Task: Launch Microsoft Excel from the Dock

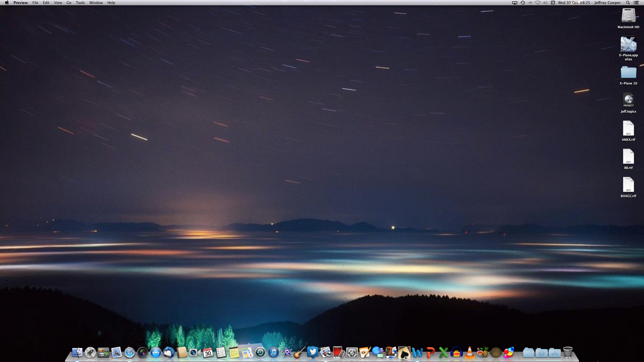Action: pos(444,352)
